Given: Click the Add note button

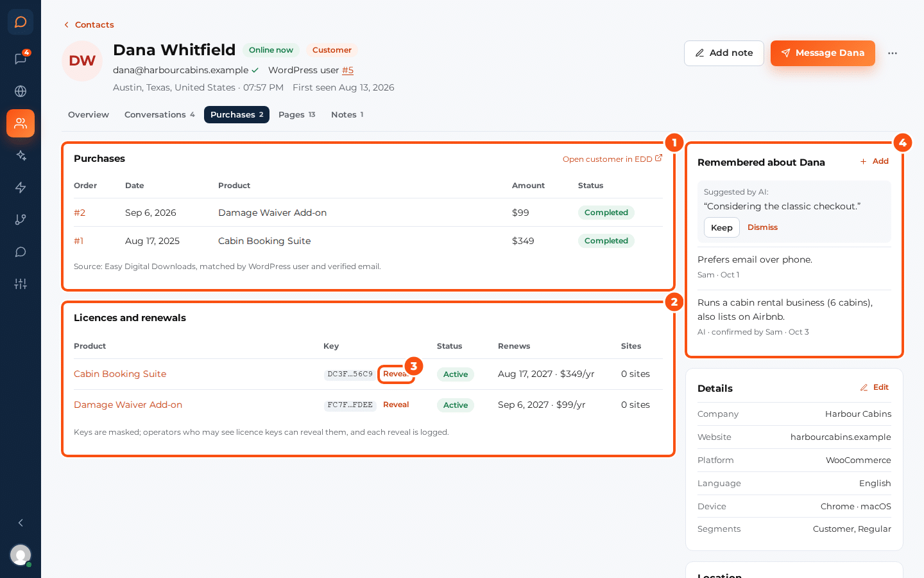Looking at the screenshot, I should pos(724,53).
